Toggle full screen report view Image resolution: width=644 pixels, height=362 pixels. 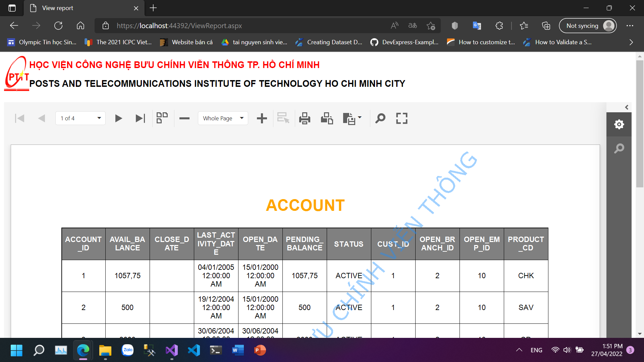tap(402, 118)
